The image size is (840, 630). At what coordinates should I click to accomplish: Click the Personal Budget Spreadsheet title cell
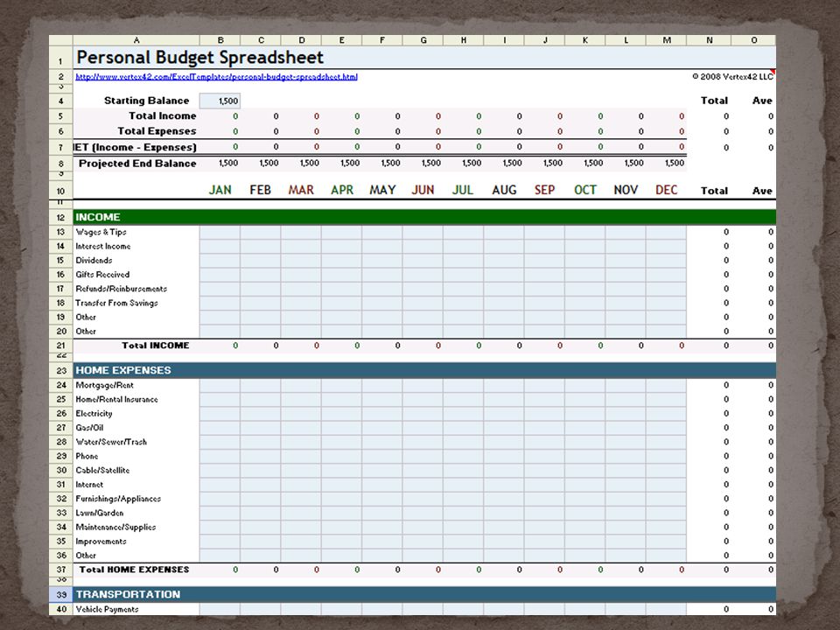[x=199, y=58]
